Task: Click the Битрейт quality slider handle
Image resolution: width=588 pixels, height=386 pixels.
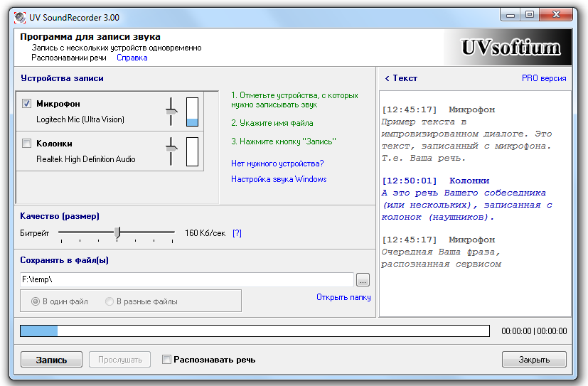Action: point(118,232)
